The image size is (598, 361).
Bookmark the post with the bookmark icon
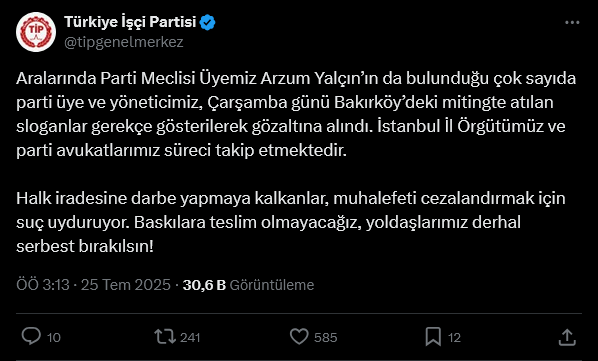click(433, 337)
